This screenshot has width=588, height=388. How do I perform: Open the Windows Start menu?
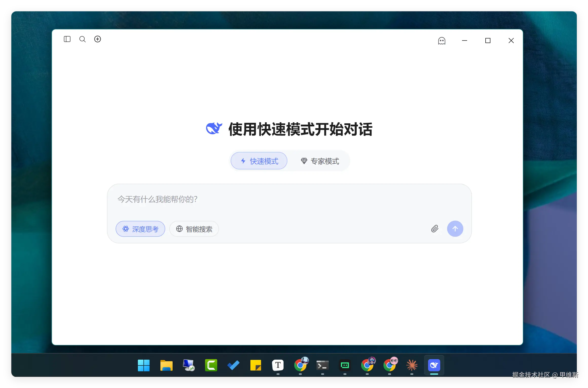(144, 365)
